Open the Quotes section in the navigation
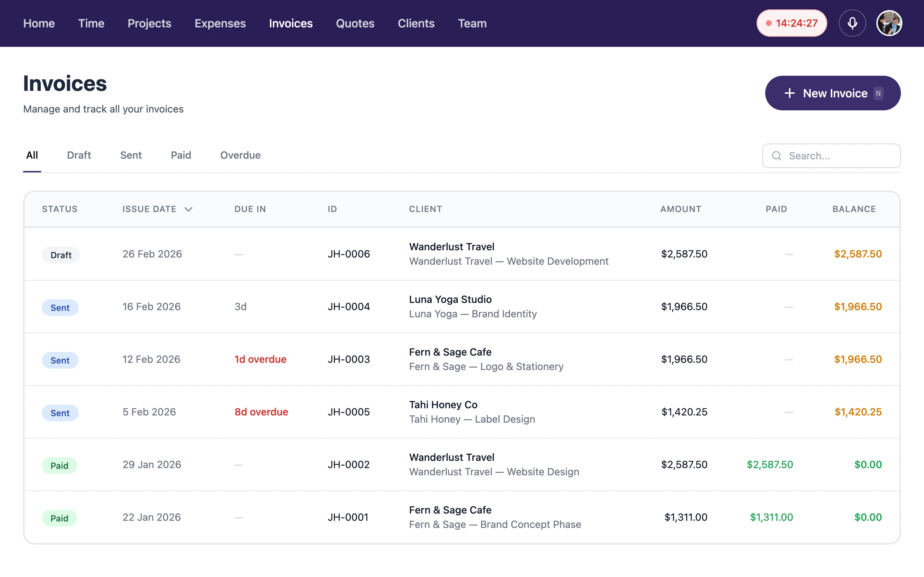 (x=355, y=23)
